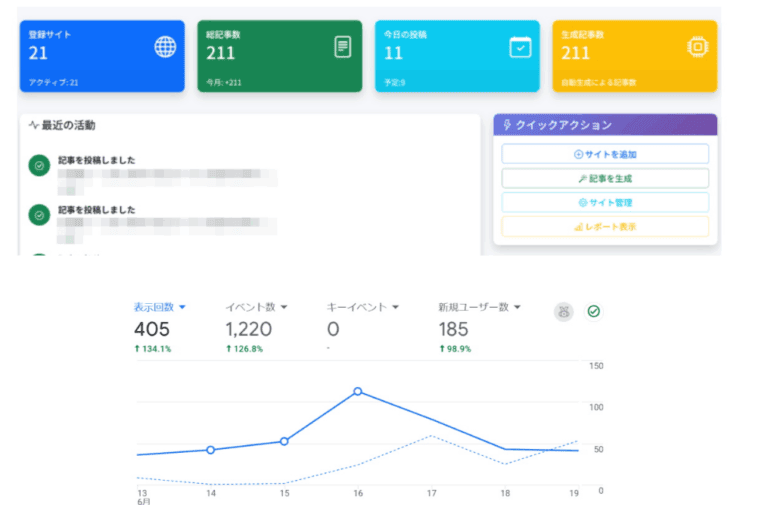Viewport: 768px width, 505px height.
Task: Click the first green checkmark activity icon
Action: [x=39, y=166]
